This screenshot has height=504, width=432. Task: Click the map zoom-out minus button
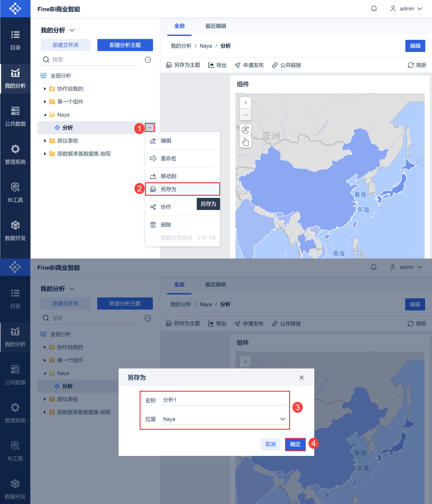(x=245, y=115)
